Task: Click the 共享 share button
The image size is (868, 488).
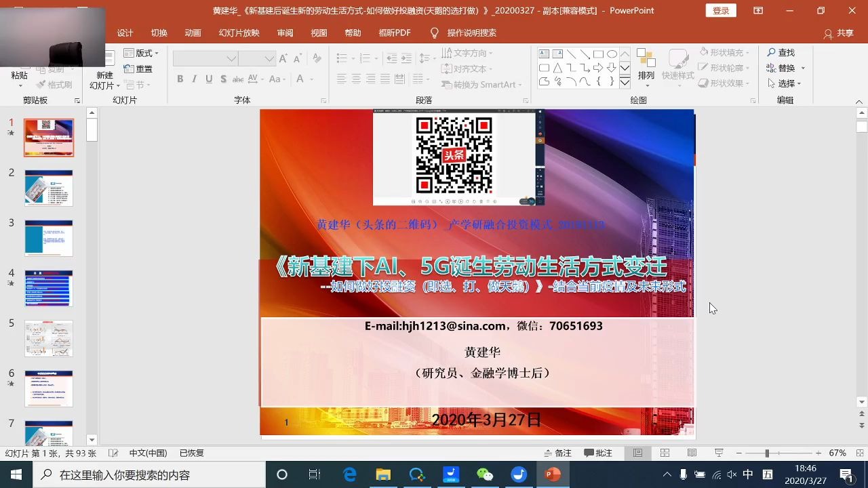Action: [x=838, y=33]
